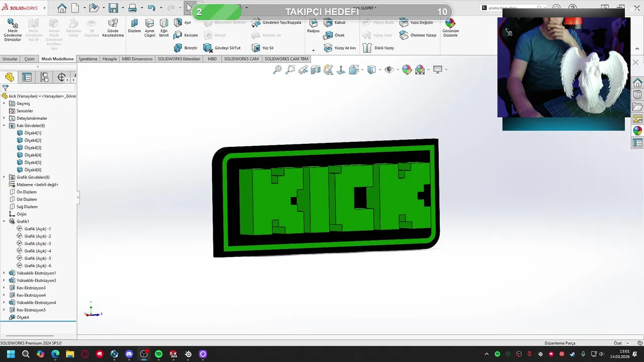Open the DimXpertManager crosshair tab
The height and width of the screenshot is (362, 644).
tap(61, 77)
